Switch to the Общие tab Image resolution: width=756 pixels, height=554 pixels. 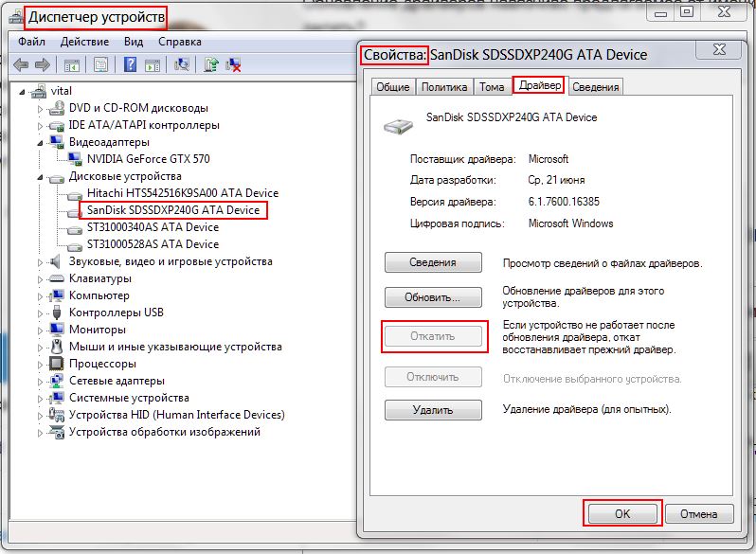pyautogui.click(x=393, y=87)
